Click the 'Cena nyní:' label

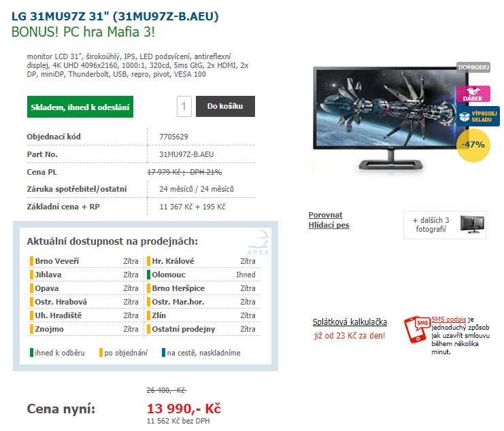(61, 409)
